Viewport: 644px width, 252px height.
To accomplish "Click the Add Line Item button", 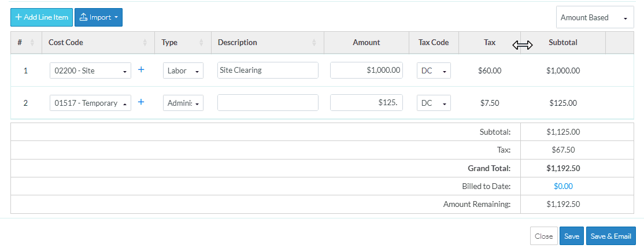I will [42, 17].
